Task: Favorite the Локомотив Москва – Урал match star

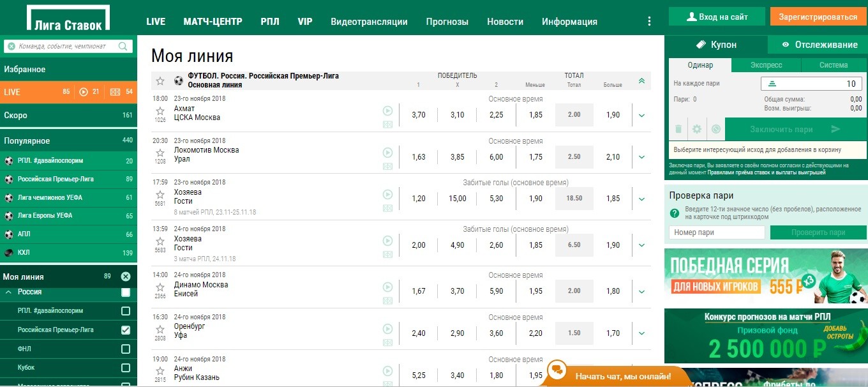Action: 160,152
